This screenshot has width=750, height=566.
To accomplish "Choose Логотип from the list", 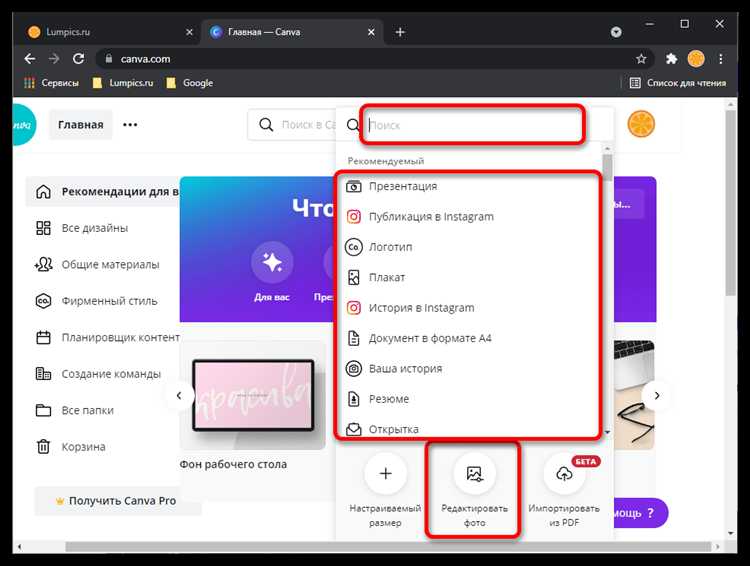I will (469, 247).
